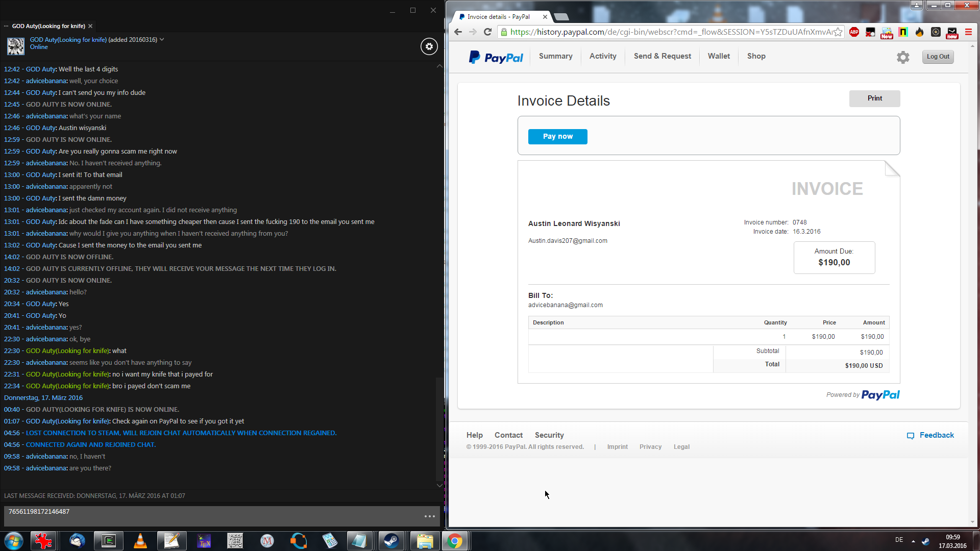Reload the PayPal page in Chrome
The image size is (980, 551).
(x=487, y=32)
